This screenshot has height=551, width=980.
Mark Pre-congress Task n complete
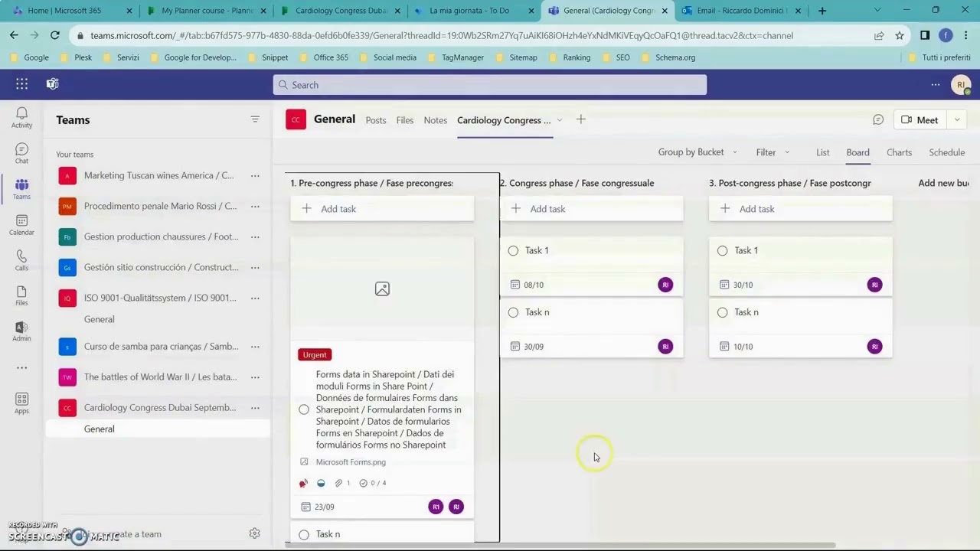pyautogui.click(x=304, y=534)
